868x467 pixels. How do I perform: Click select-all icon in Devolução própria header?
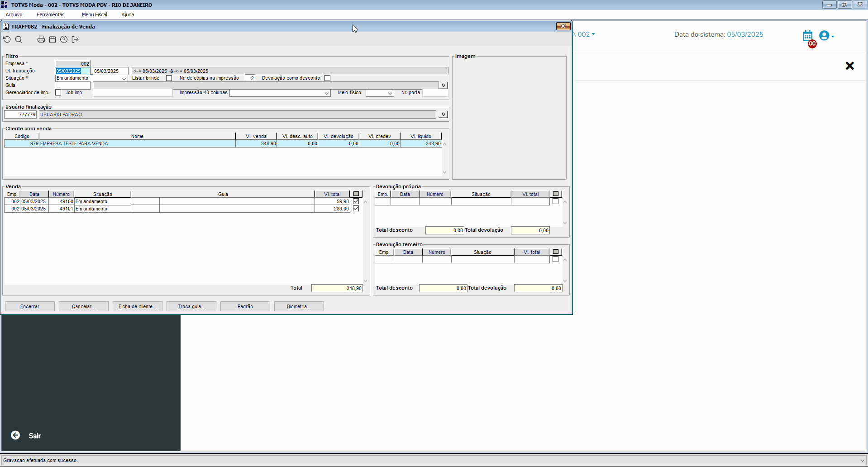coord(556,194)
